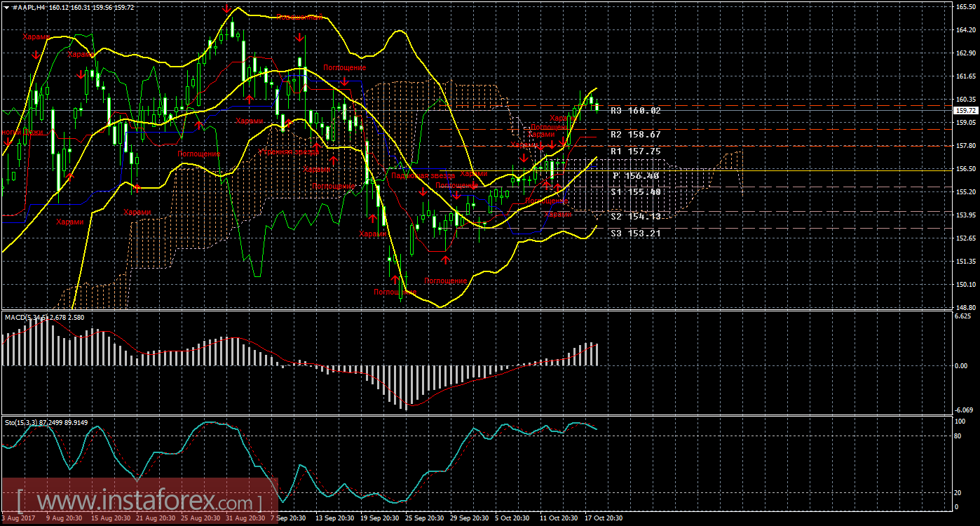Click the 'Повешенный' pattern label near the top
Viewport: 980px width, 526px height.
click(299, 17)
